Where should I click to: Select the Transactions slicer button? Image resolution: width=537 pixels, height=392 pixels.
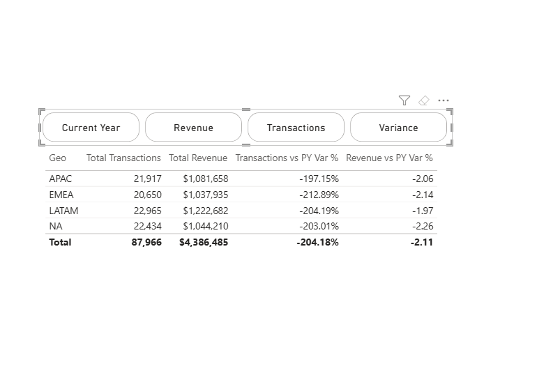point(296,127)
